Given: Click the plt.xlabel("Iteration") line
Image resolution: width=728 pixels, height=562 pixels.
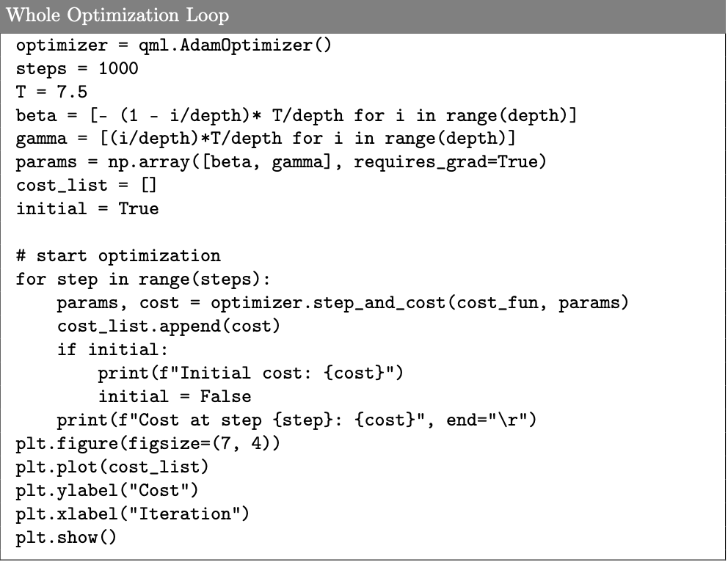Looking at the screenshot, I should coord(132,514).
